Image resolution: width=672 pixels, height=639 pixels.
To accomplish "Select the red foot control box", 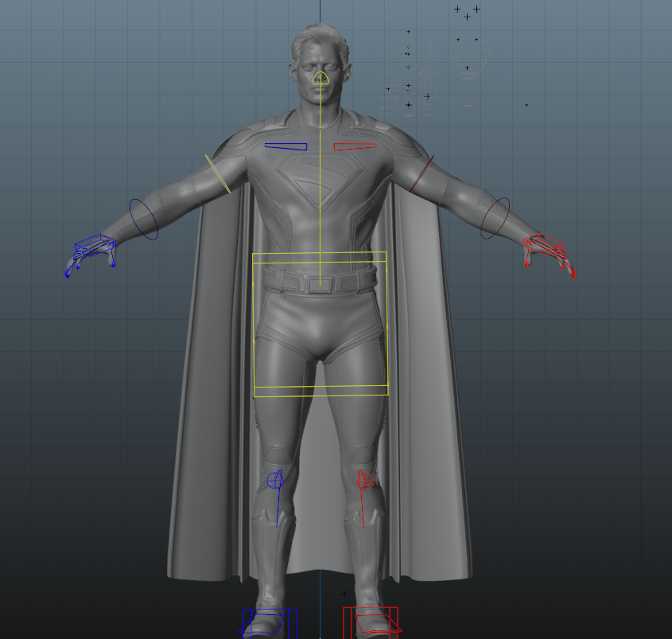I will (x=371, y=621).
